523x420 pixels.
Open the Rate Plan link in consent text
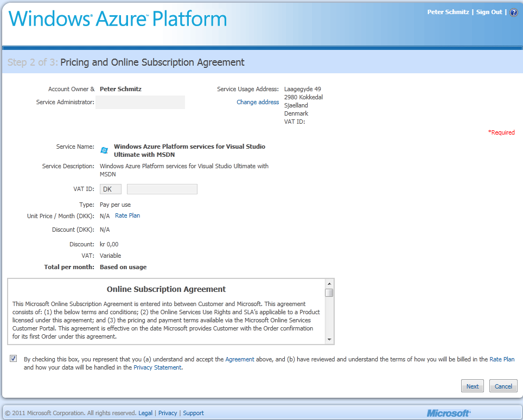[502, 359]
